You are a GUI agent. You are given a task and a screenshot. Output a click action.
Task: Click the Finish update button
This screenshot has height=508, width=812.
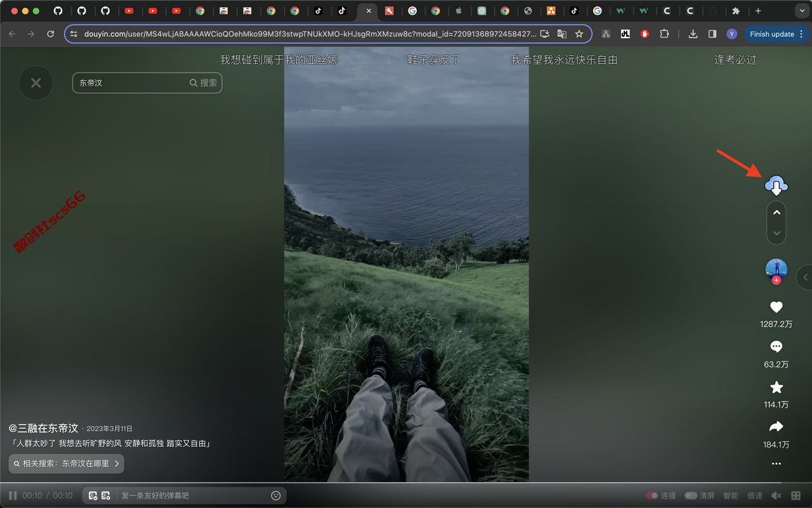coord(771,34)
